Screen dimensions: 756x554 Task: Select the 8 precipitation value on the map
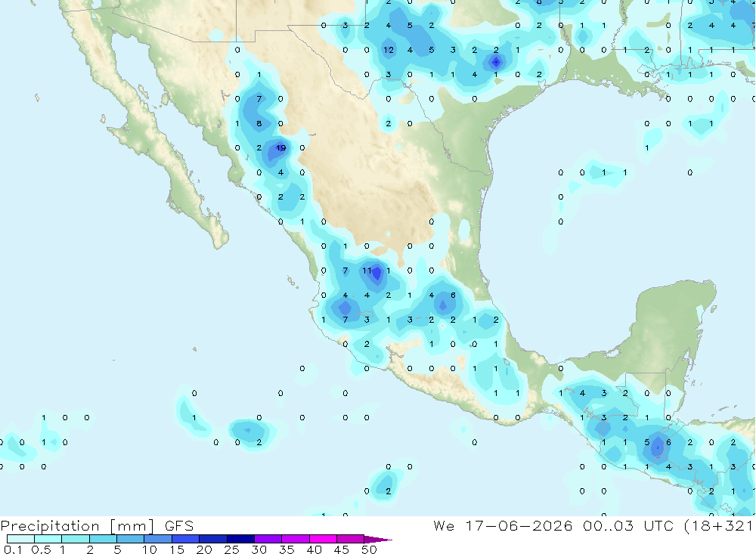(259, 123)
